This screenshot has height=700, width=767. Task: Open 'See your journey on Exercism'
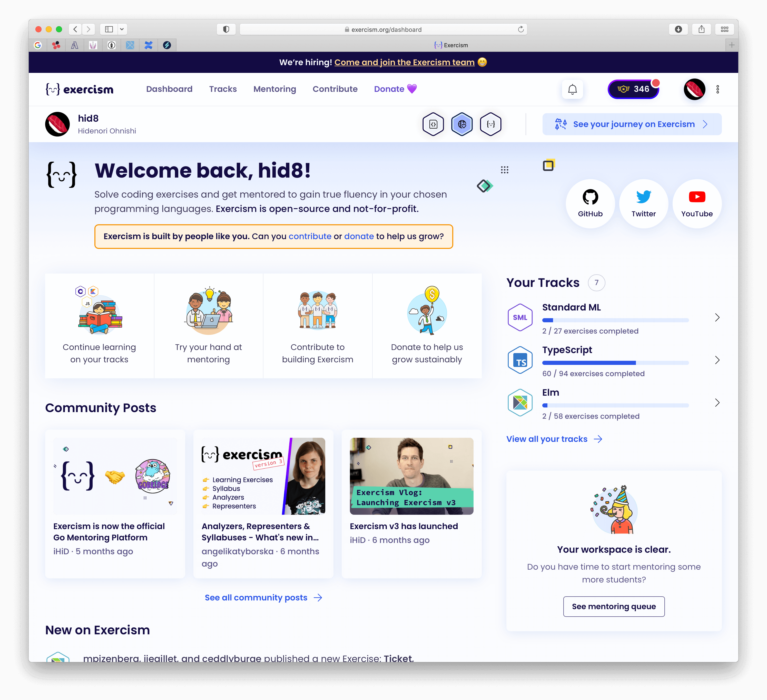(x=632, y=124)
